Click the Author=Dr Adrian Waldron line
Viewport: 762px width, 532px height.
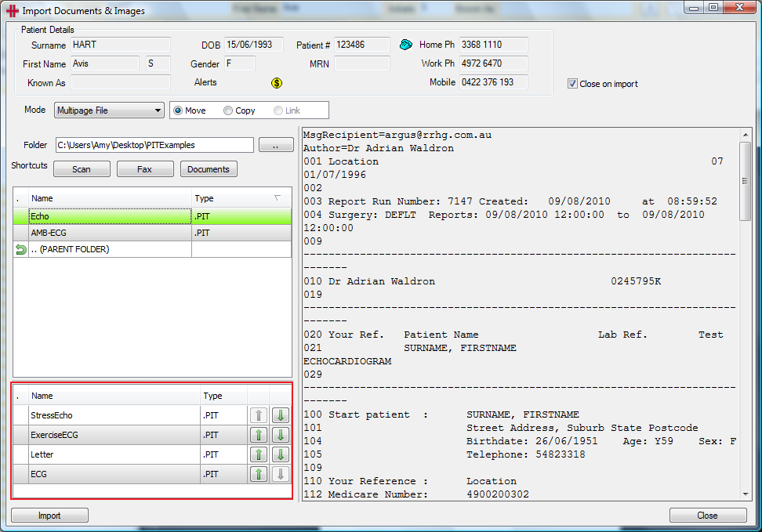379,148
